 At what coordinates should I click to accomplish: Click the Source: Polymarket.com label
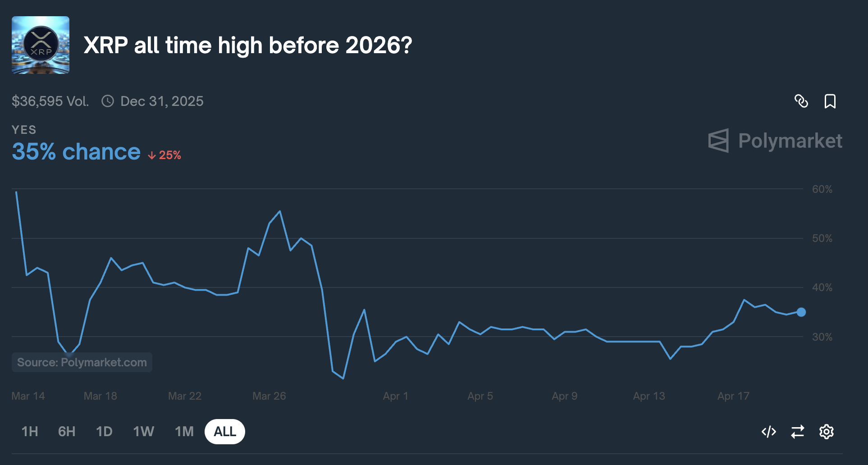click(82, 362)
